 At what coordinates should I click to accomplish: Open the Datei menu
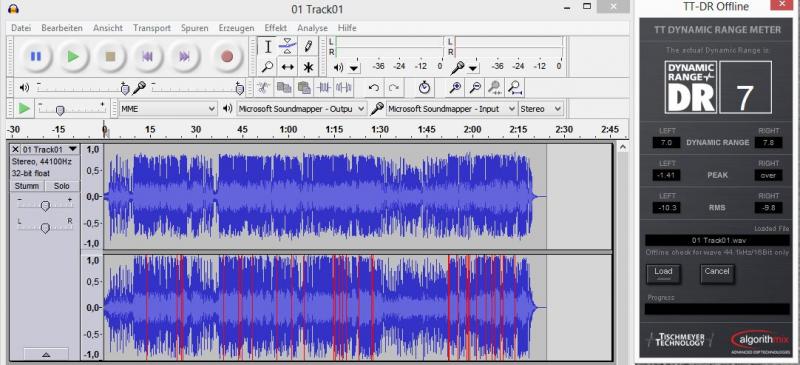pos(21,28)
